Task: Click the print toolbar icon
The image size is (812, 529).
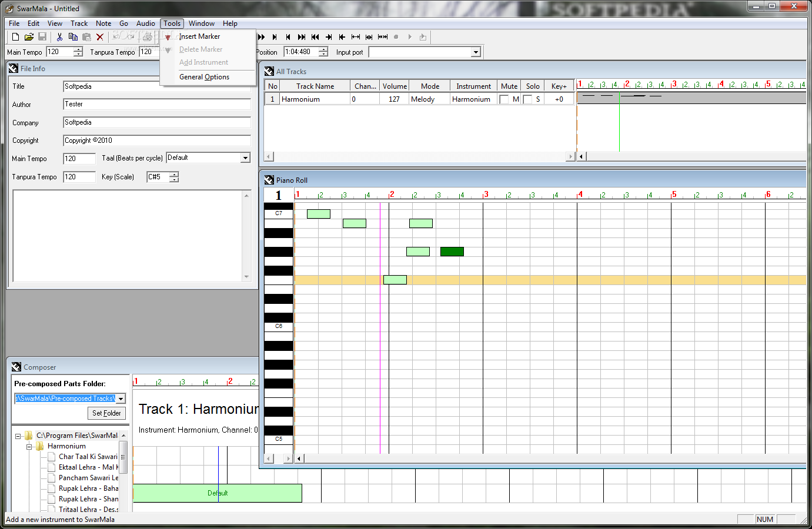Action: 148,37
